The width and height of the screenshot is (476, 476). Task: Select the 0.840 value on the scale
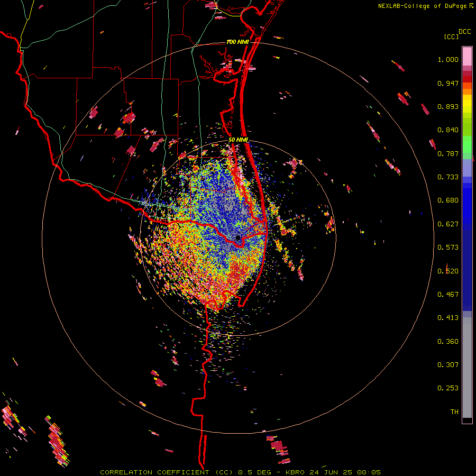tap(448, 130)
